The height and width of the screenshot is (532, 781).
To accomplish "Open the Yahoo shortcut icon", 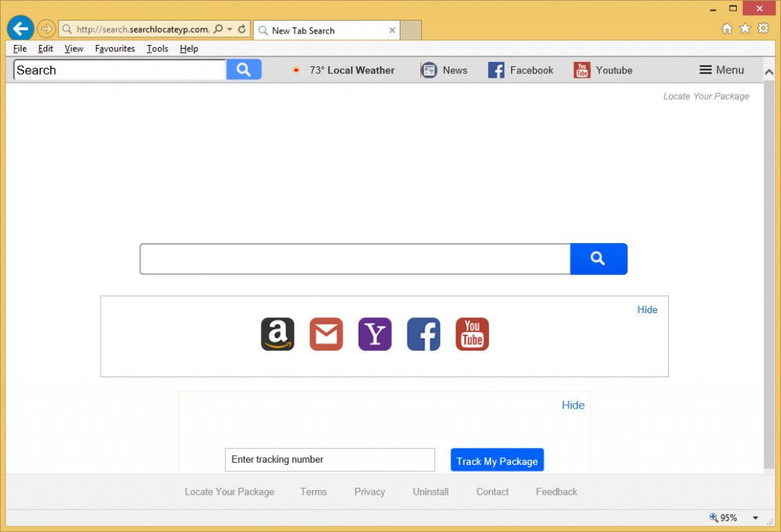I will [x=375, y=334].
